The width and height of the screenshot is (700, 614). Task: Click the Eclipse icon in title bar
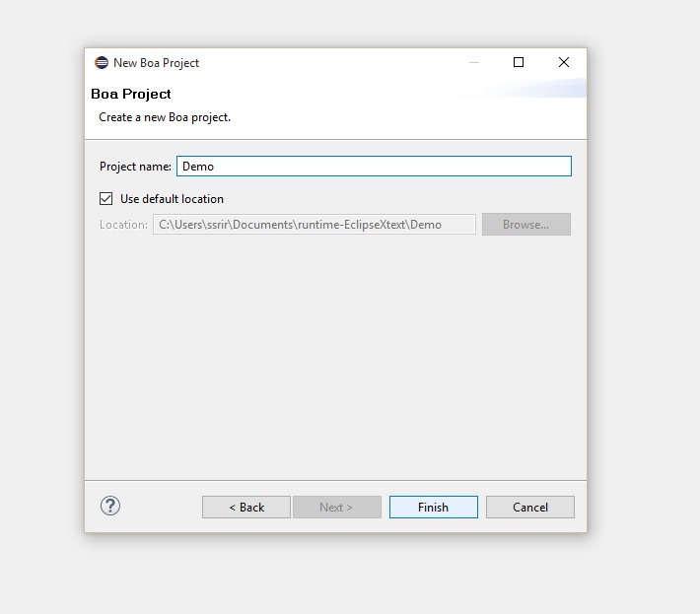(102, 62)
